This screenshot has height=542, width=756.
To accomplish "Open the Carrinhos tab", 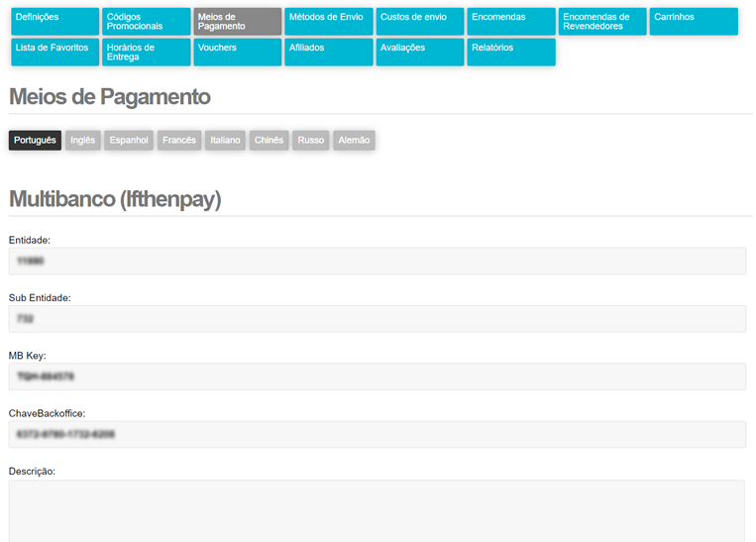I will 694,21.
